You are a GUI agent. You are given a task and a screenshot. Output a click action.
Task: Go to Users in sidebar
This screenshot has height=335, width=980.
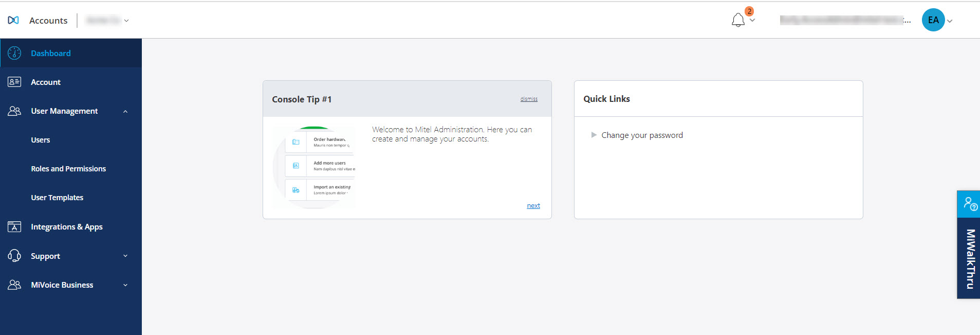pyautogui.click(x=41, y=140)
